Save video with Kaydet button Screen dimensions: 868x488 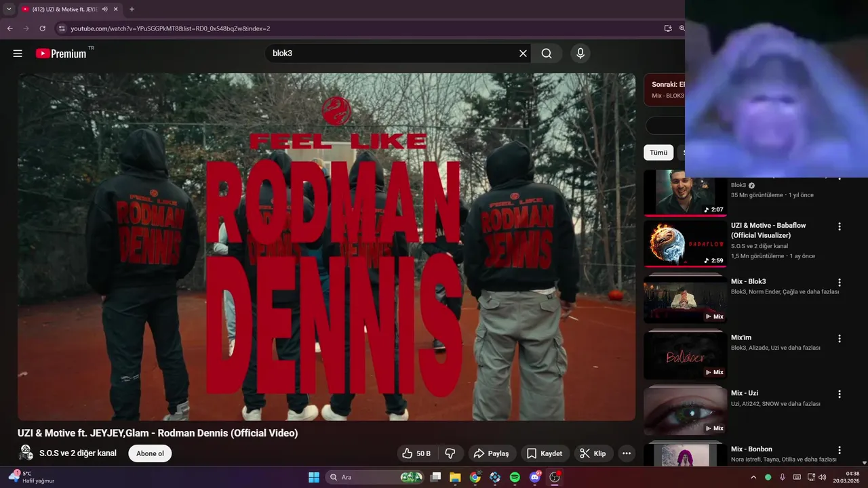point(545,453)
